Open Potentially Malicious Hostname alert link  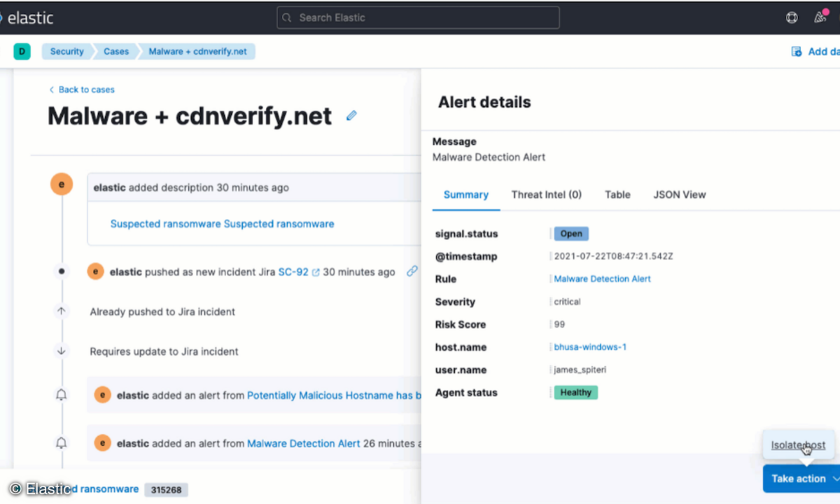[x=333, y=395]
